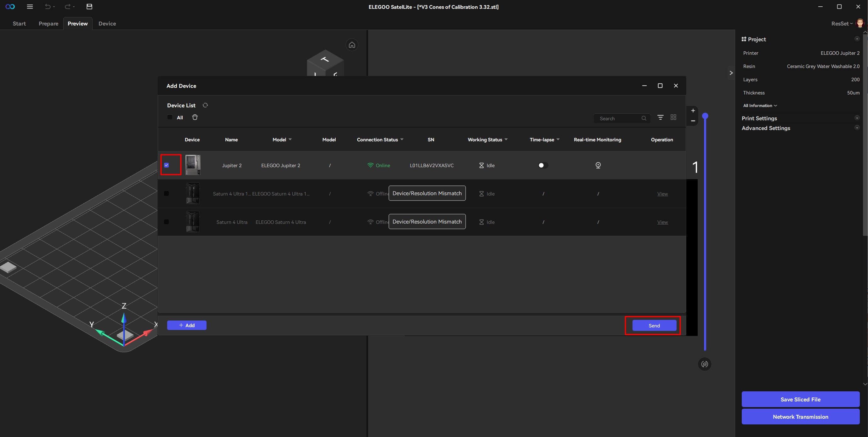The image size is (868, 437).
Task: Switch device list to list view
Action: click(661, 117)
